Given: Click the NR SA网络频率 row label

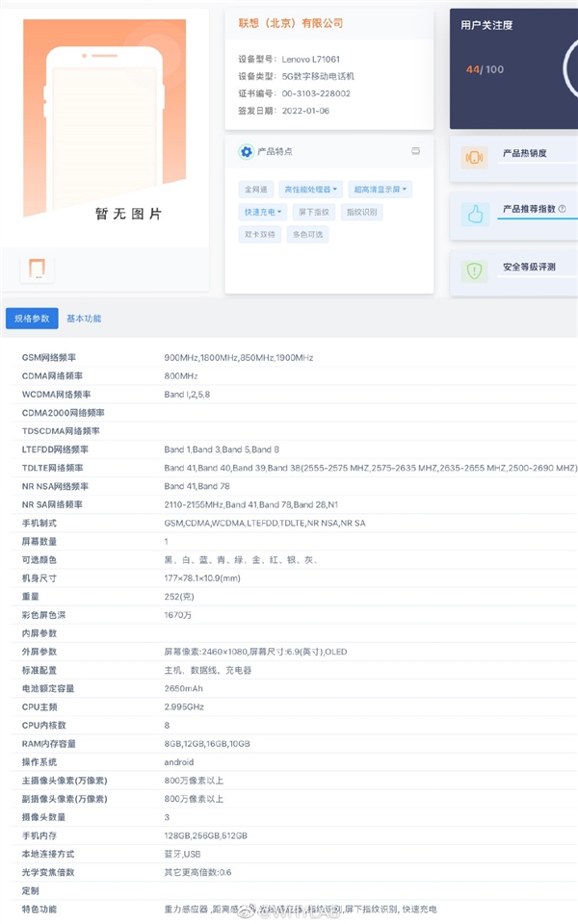Looking at the screenshot, I should pos(52,504).
